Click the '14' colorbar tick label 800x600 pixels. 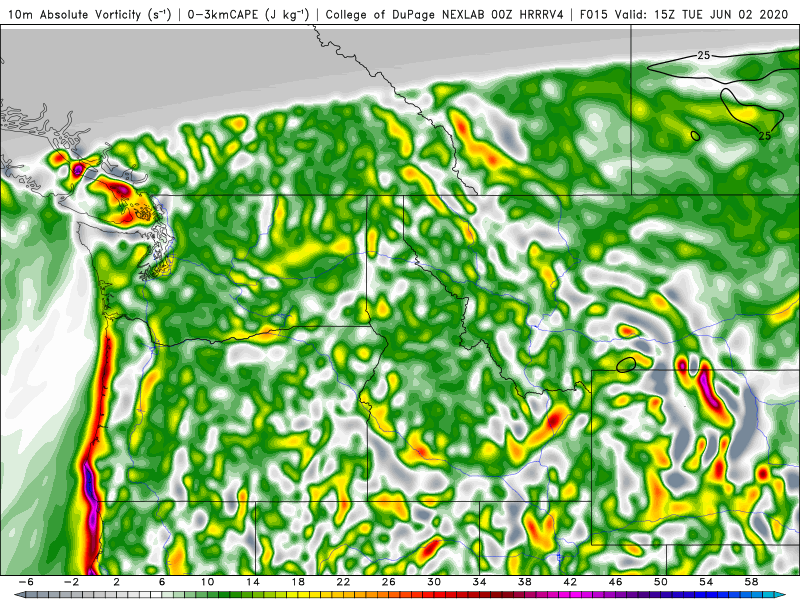pos(253,582)
